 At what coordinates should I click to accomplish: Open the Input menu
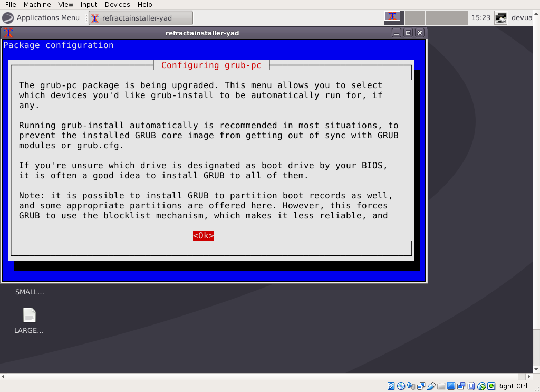coord(89,4)
